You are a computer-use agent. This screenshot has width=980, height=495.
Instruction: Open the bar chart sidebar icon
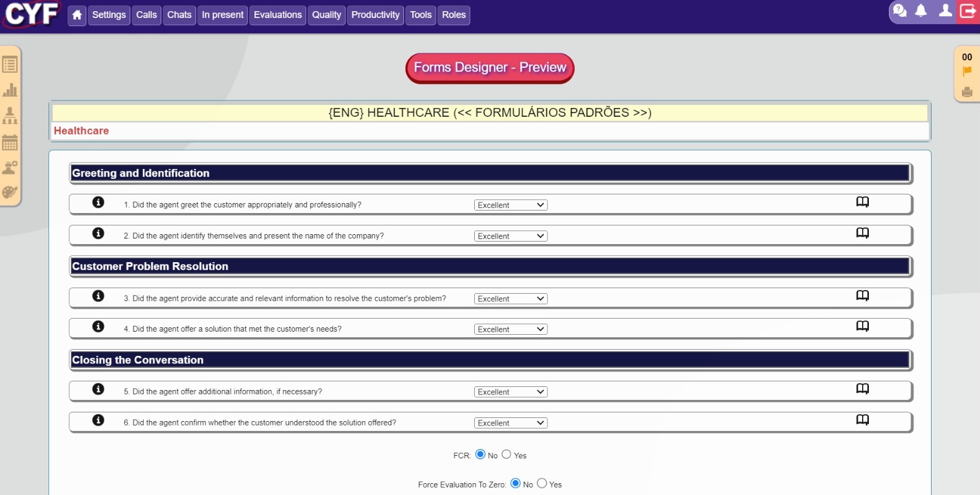click(10, 90)
